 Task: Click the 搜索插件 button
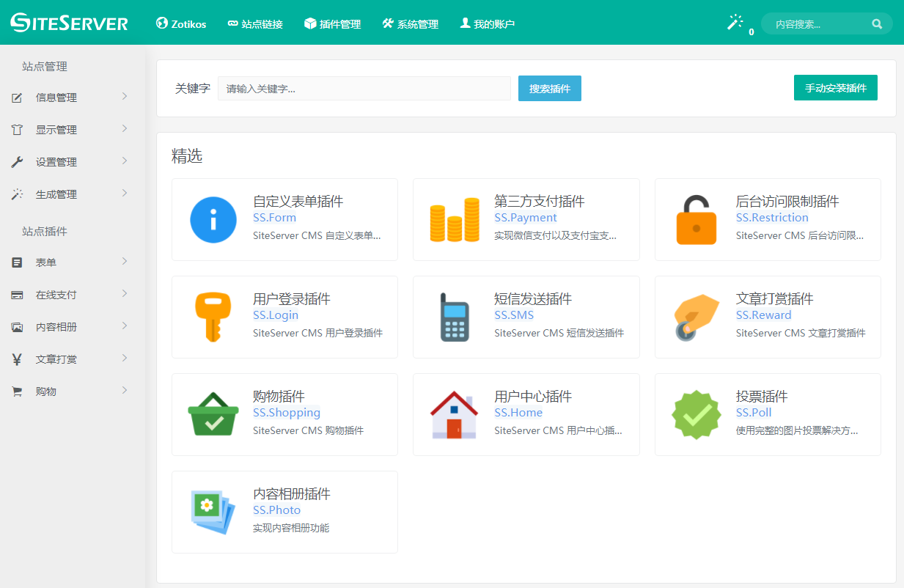tap(550, 88)
